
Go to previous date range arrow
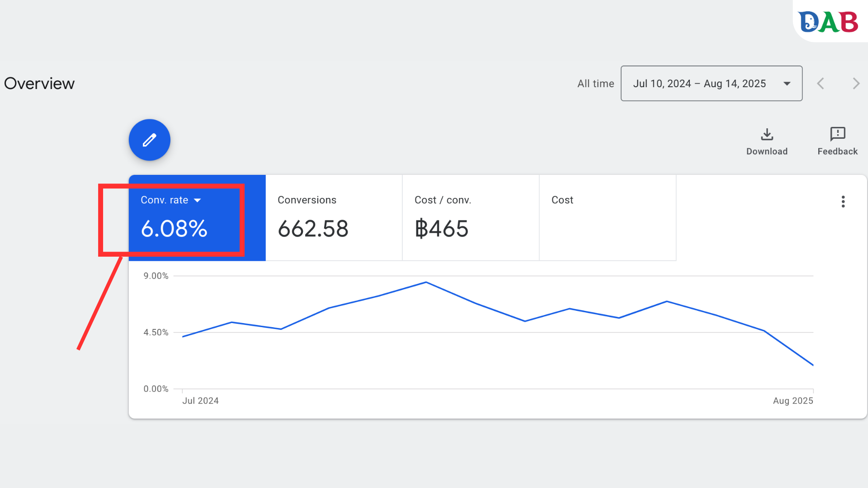[x=821, y=84]
